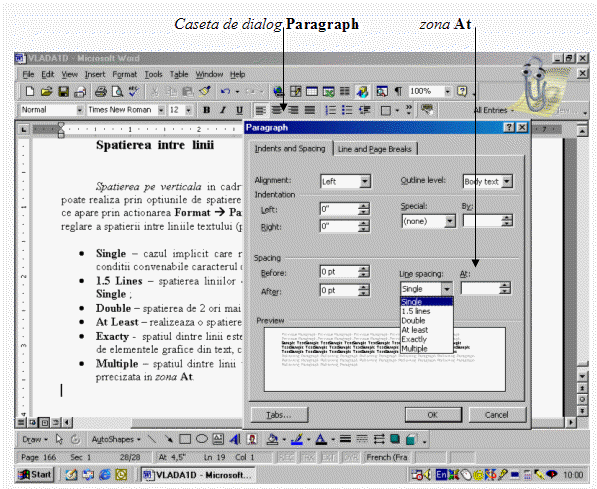Select the Rectangle shape tool
Viewport: 597px width, 489px height.
point(185,439)
